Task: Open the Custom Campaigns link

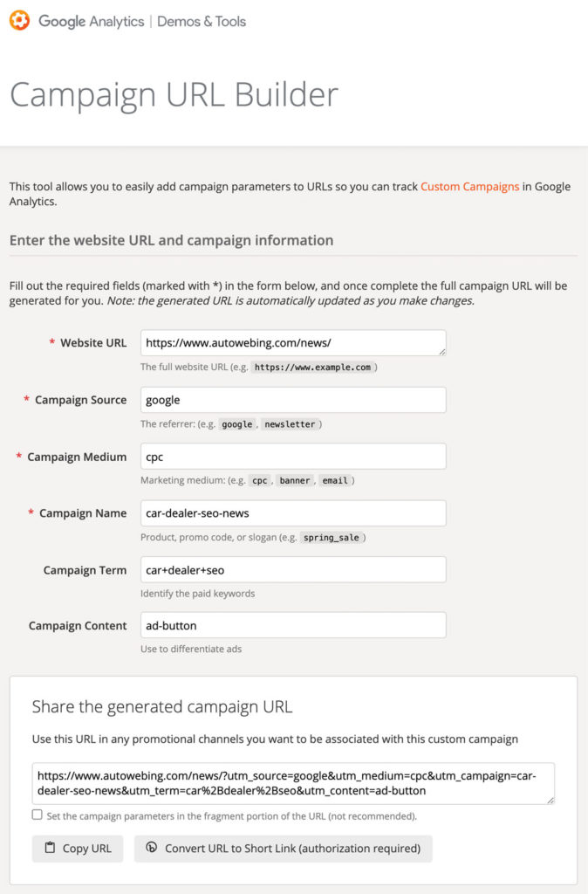Action: pyautogui.click(x=470, y=187)
